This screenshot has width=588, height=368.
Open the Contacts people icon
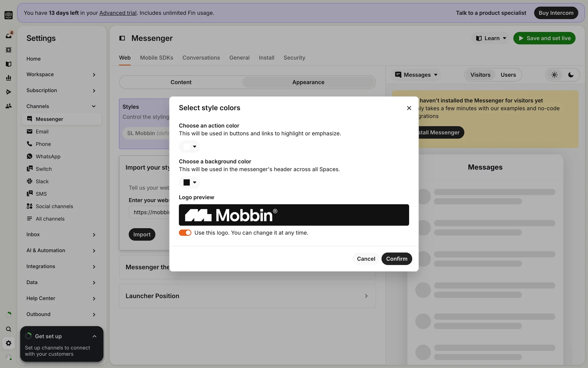(9, 106)
